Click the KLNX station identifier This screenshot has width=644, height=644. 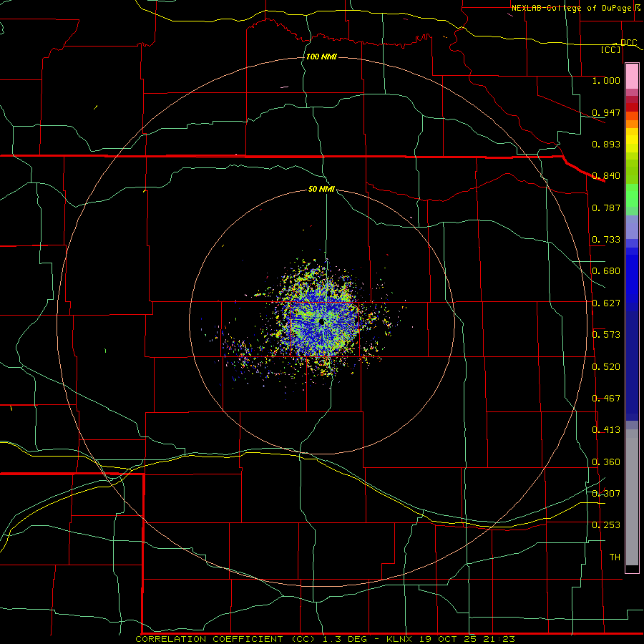click(x=399, y=639)
